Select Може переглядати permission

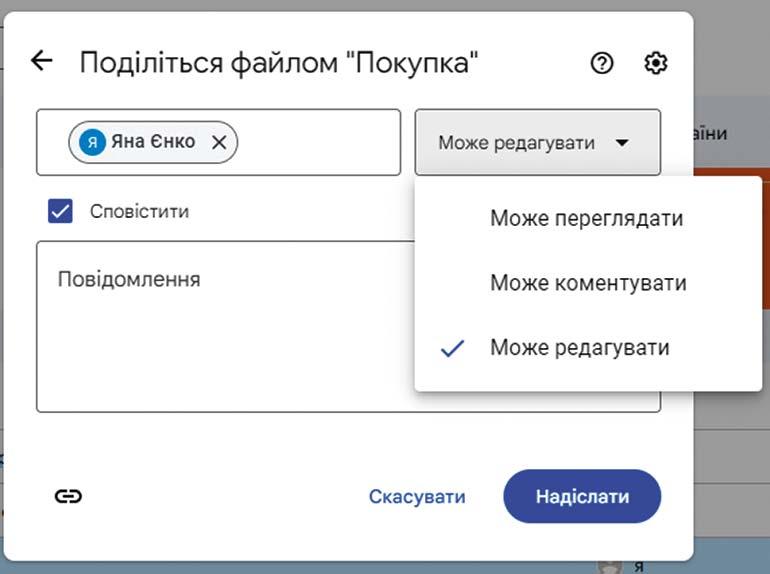586,218
